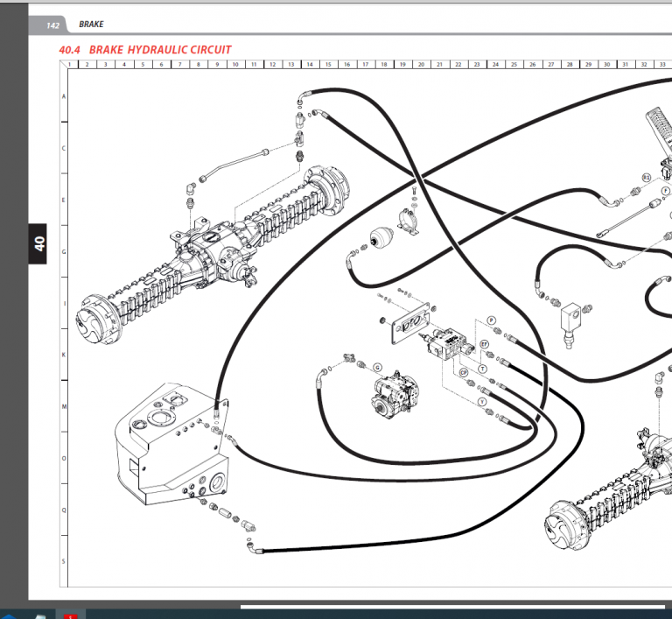This screenshot has height=619, width=672.
Task: Click row letter Q on the left ruler
Action: tap(64, 510)
